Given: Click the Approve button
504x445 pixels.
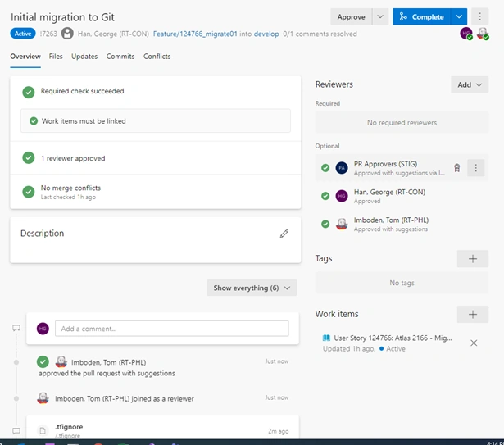Looking at the screenshot, I should (x=351, y=16).
